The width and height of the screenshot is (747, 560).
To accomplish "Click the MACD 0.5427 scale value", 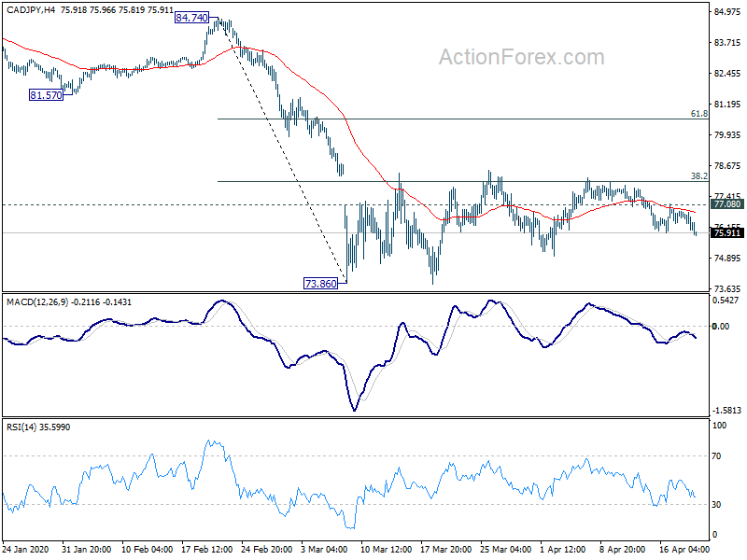I will tap(726, 300).
